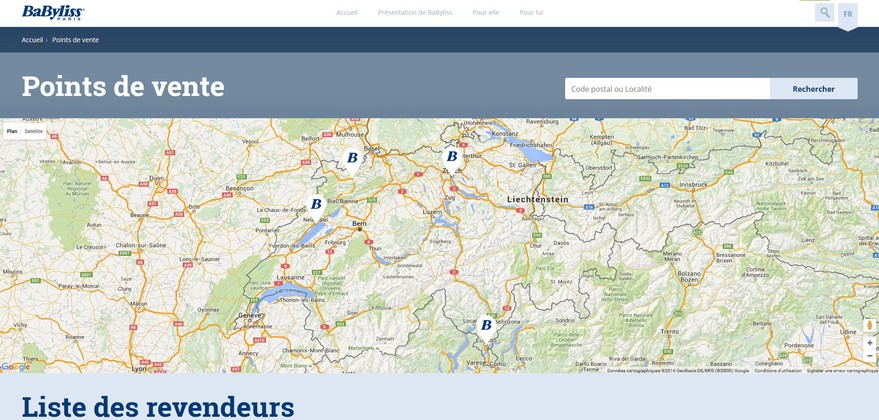This screenshot has width=879, height=420.
Task: Click the Lausanne label on the map
Action: [290, 277]
